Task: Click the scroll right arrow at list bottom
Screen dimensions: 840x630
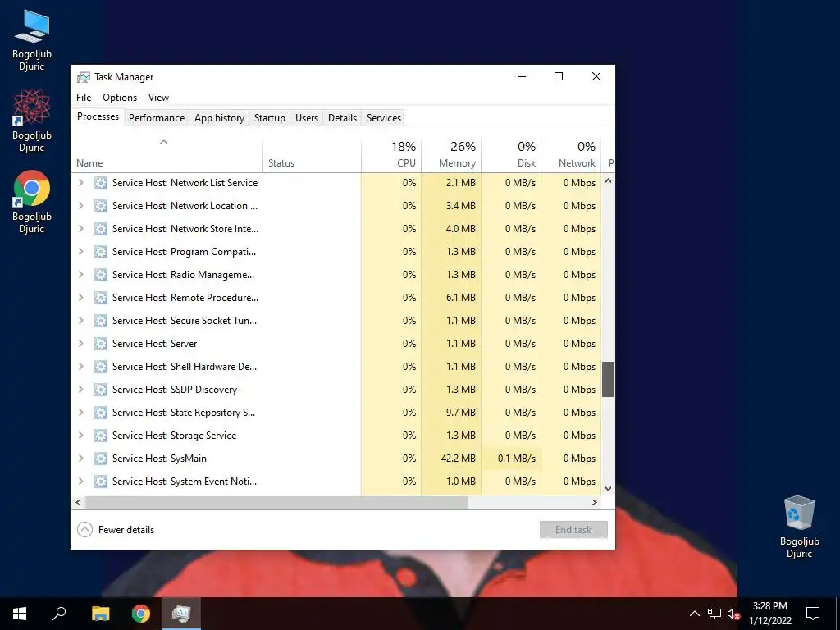Action: pyautogui.click(x=594, y=503)
